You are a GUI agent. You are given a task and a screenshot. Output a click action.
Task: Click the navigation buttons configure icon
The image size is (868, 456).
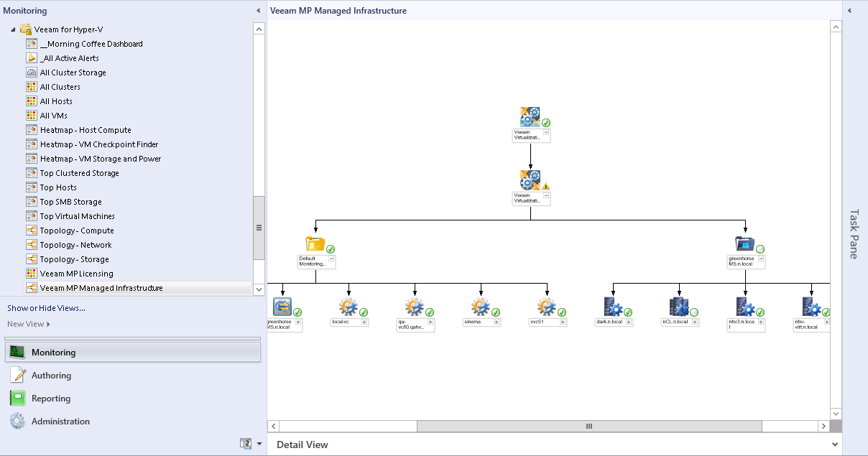246,444
